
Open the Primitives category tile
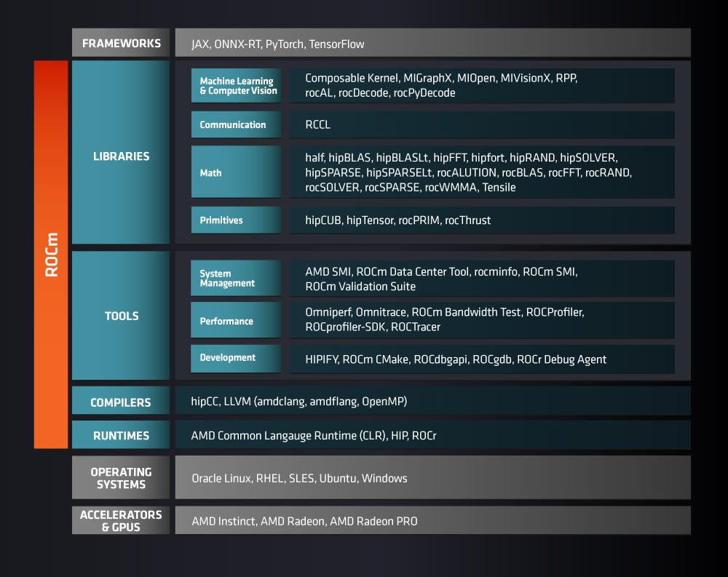[235, 220]
